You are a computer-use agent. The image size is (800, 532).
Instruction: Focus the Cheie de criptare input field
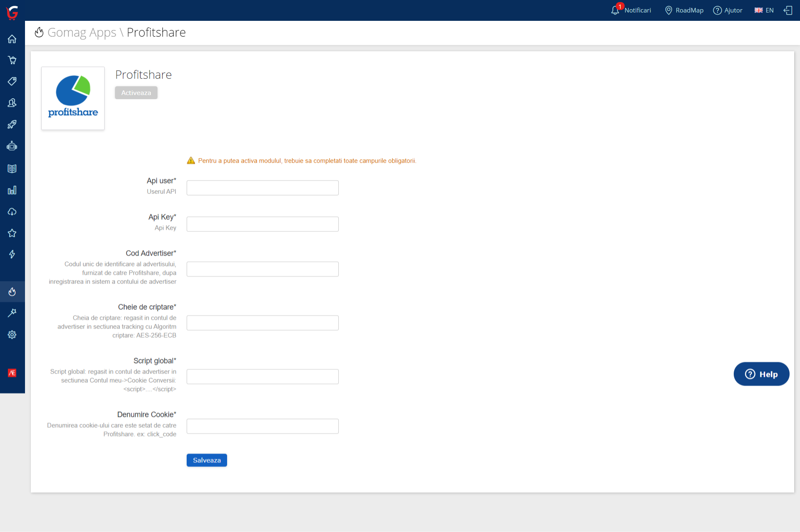[262, 323]
